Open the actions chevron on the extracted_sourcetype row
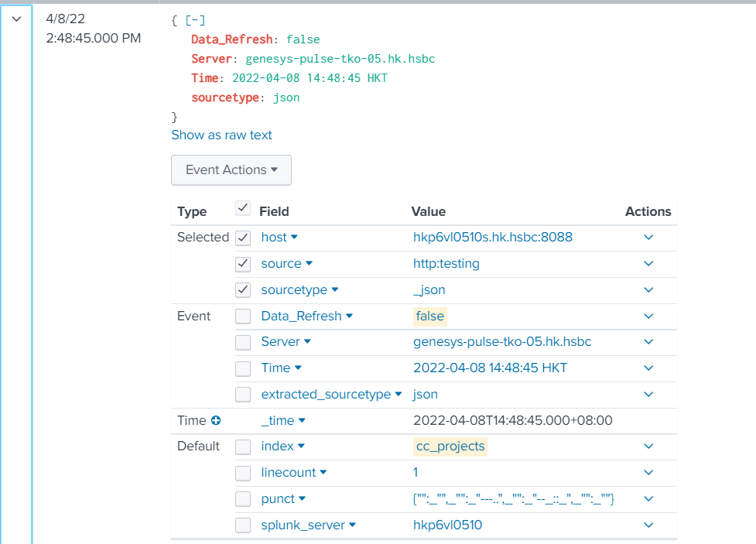Viewport: 756px width, 544px height. tap(648, 394)
